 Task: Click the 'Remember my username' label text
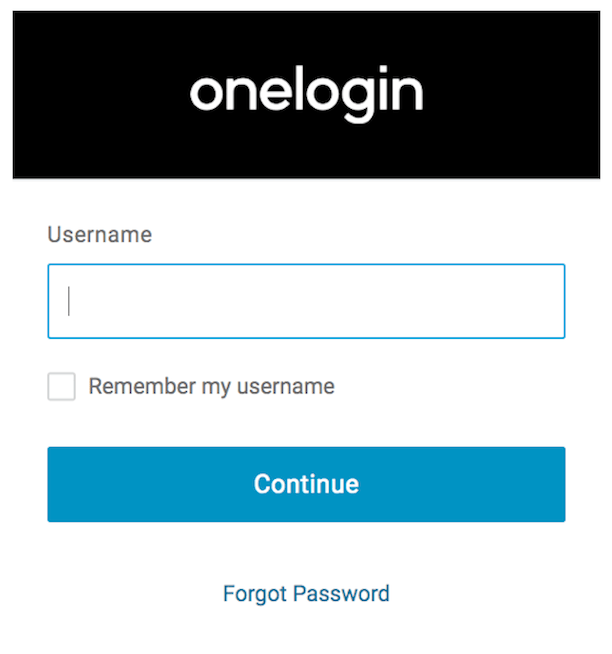pyautogui.click(x=211, y=387)
